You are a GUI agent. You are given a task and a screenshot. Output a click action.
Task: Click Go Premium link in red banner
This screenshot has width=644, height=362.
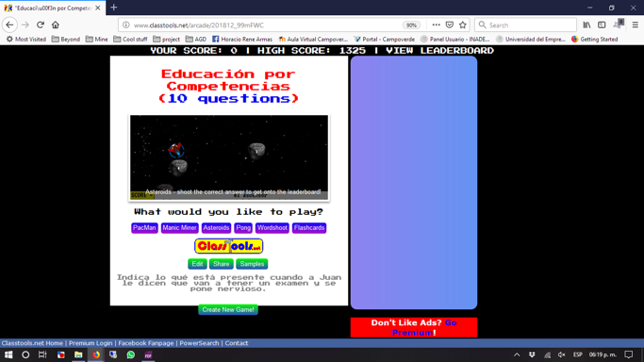point(424,327)
